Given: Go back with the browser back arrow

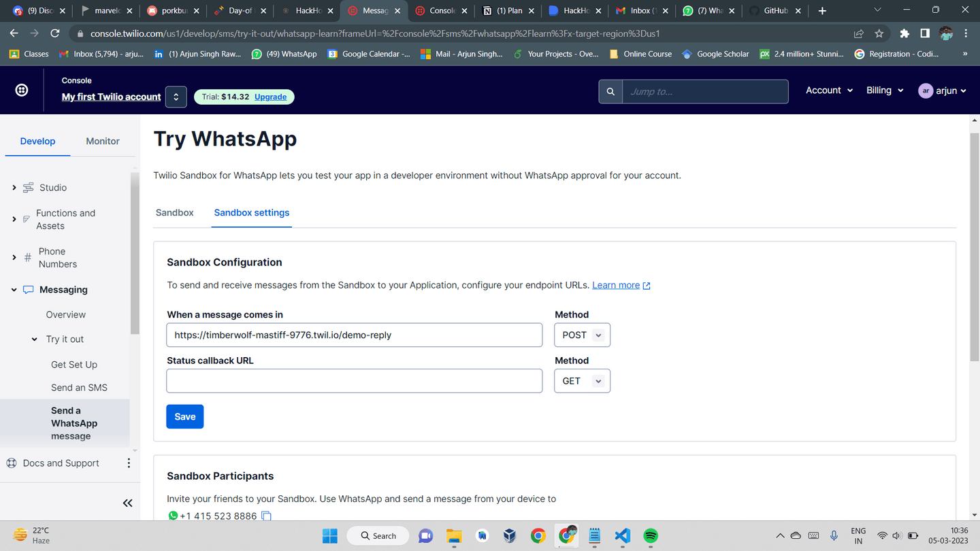Looking at the screenshot, I should click(14, 33).
